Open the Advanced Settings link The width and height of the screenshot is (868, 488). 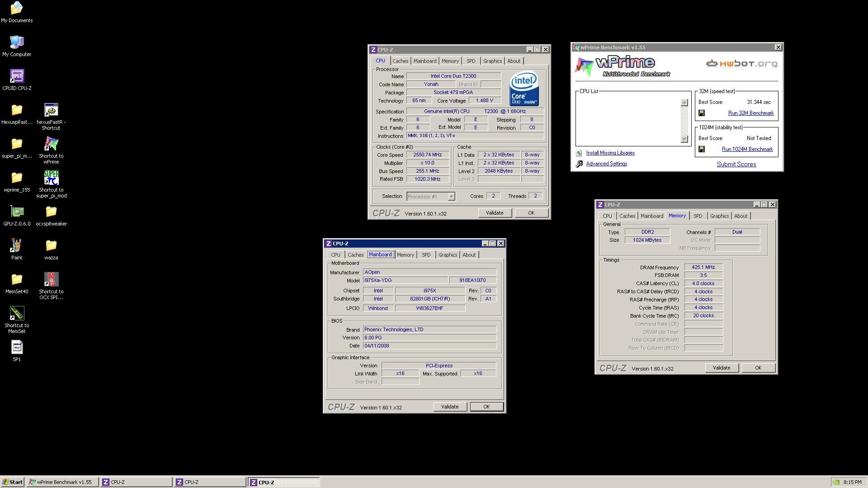pyautogui.click(x=606, y=164)
